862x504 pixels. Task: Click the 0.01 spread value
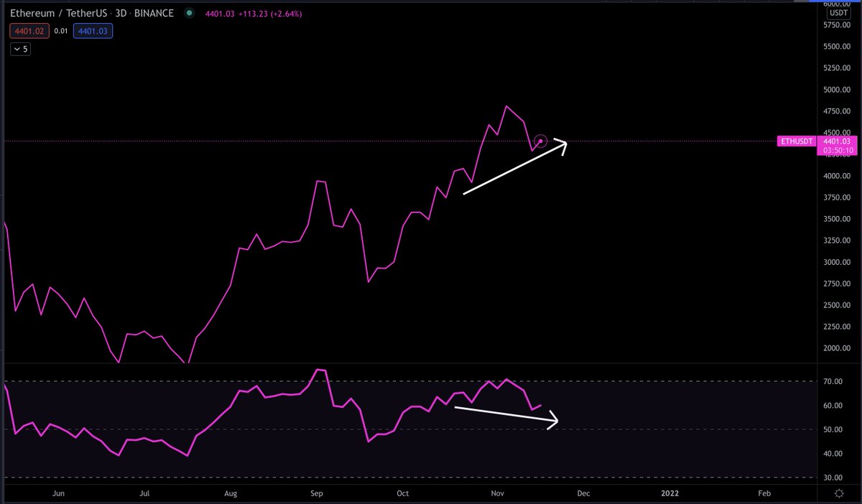[60, 31]
